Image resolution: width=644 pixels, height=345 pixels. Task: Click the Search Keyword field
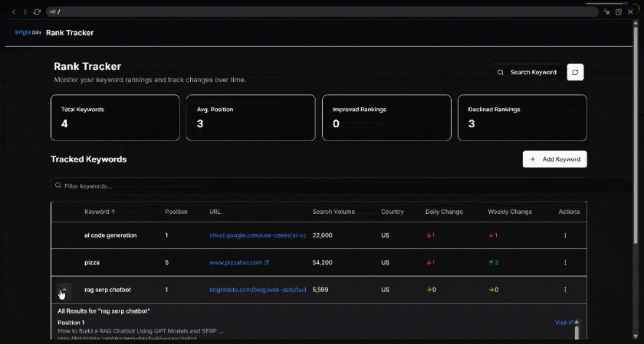(x=527, y=72)
